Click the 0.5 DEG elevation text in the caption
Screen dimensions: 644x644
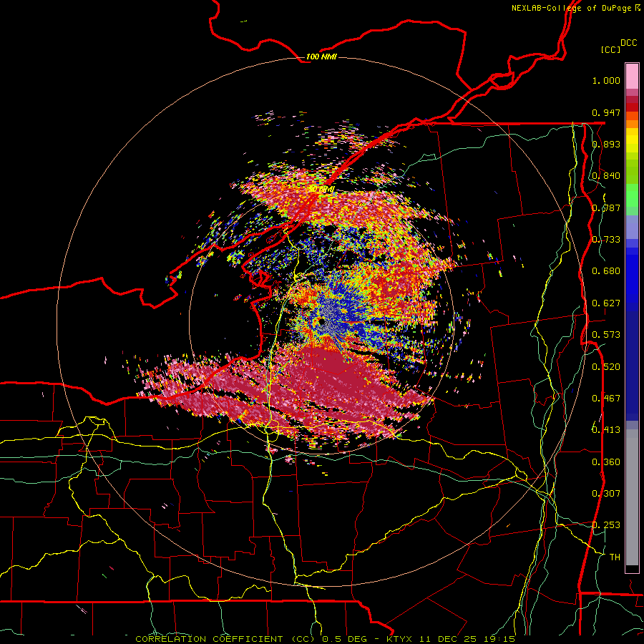click(x=343, y=639)
